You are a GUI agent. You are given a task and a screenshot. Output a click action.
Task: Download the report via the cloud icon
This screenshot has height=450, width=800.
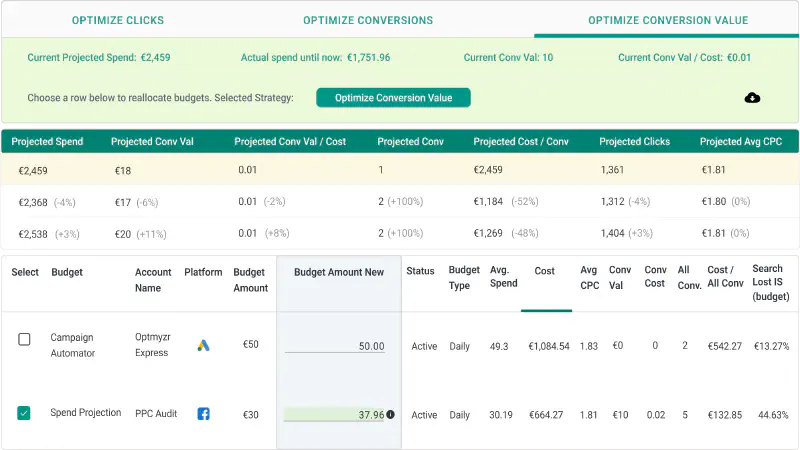click(x=752, y=97)
